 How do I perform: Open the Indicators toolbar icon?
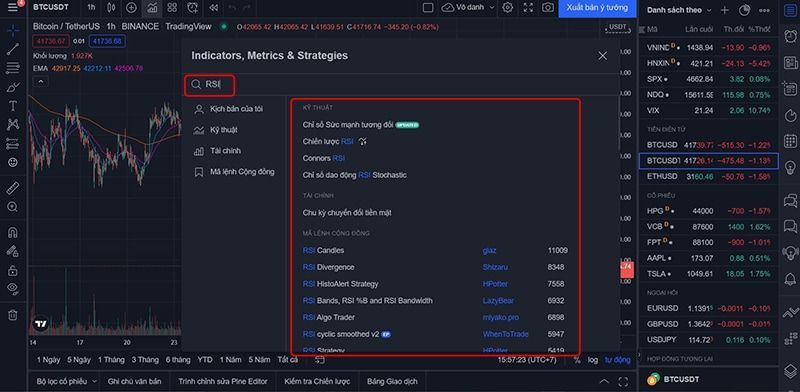click(152, 7)
